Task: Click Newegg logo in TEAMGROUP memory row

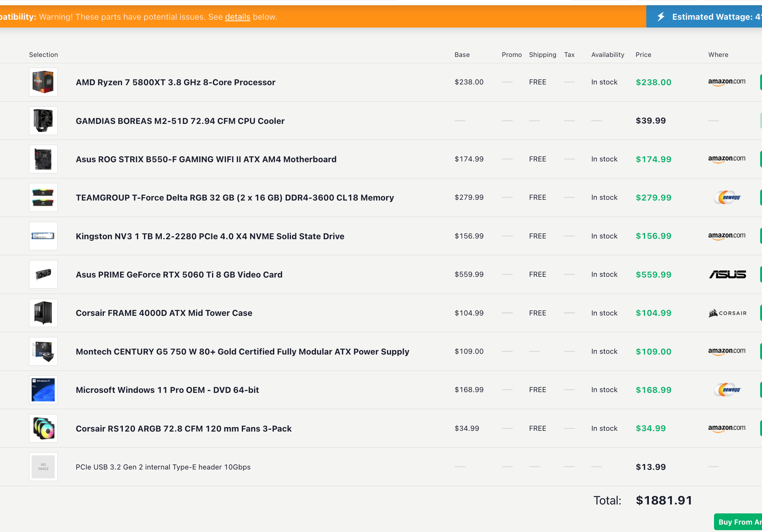Action: [728, 198]
